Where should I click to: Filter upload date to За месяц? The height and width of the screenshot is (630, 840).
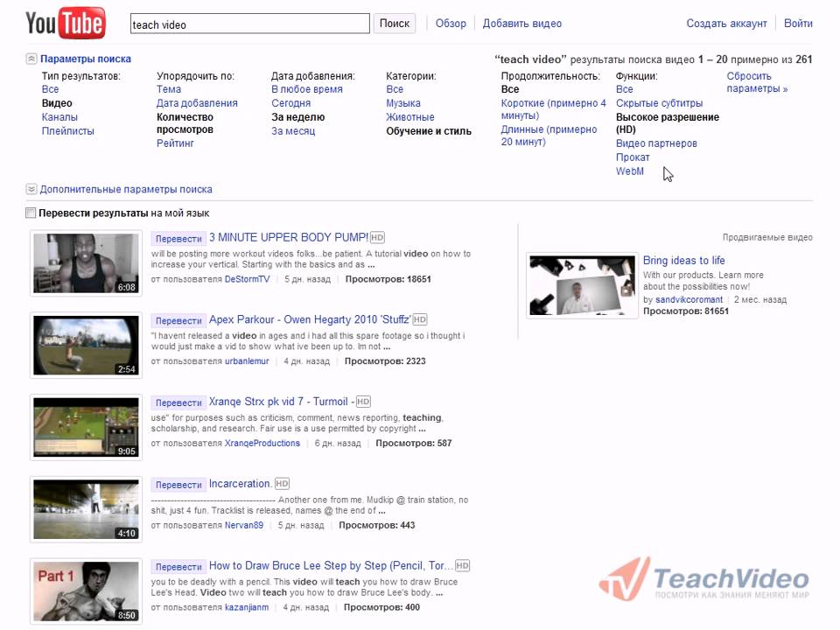coord(293,130)
